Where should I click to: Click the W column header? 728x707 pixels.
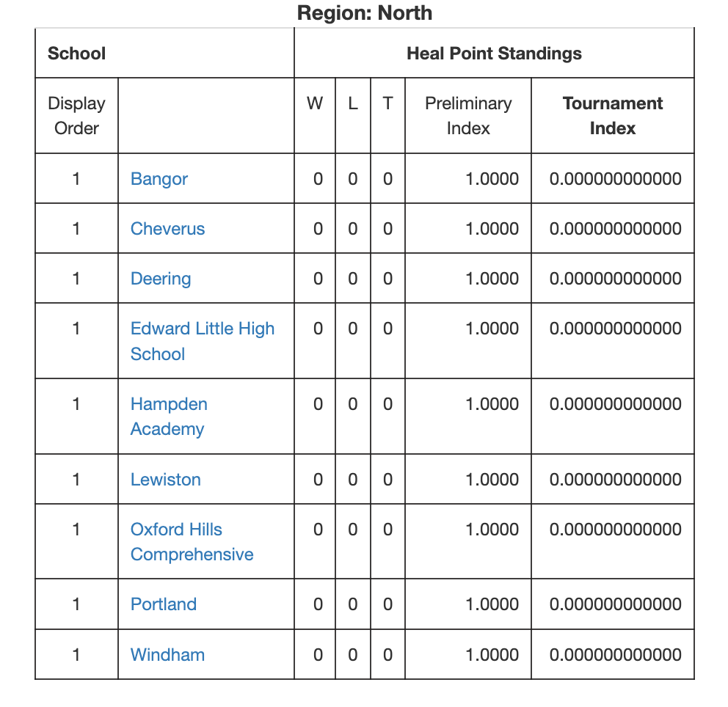pyautogui.click(x=315, y=103)
